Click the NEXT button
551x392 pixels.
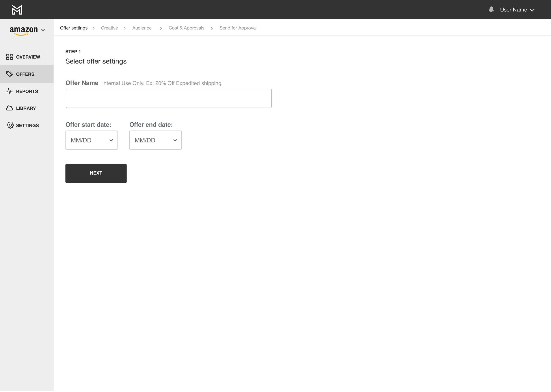(x=96, y=173)
